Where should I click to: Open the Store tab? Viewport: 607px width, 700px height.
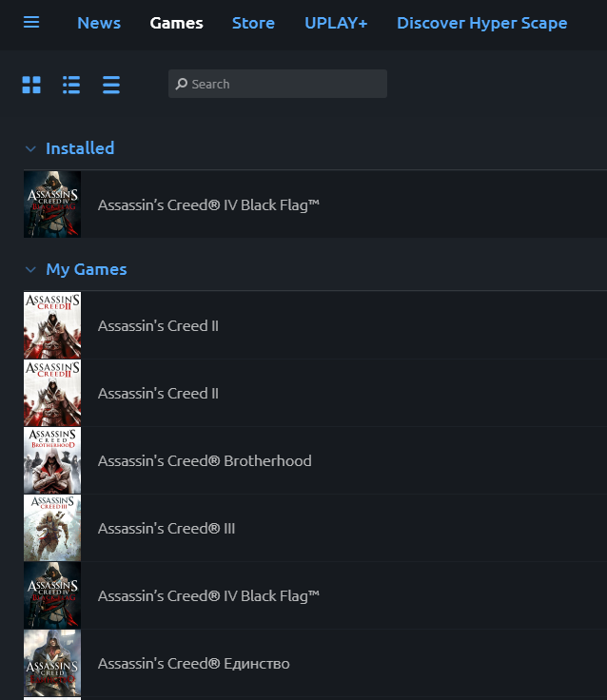[x=253, y=23]
